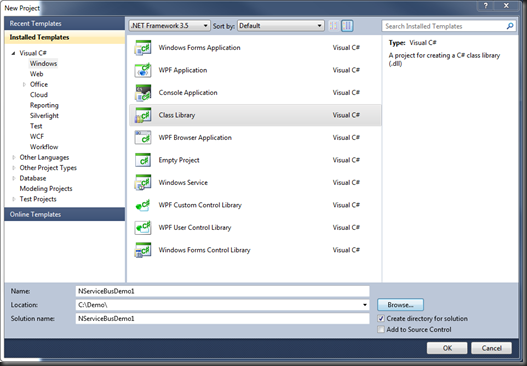Screen dimensions: 527x366
Task: Click the Console Application template icon
Action: click(x=143, y=93)
